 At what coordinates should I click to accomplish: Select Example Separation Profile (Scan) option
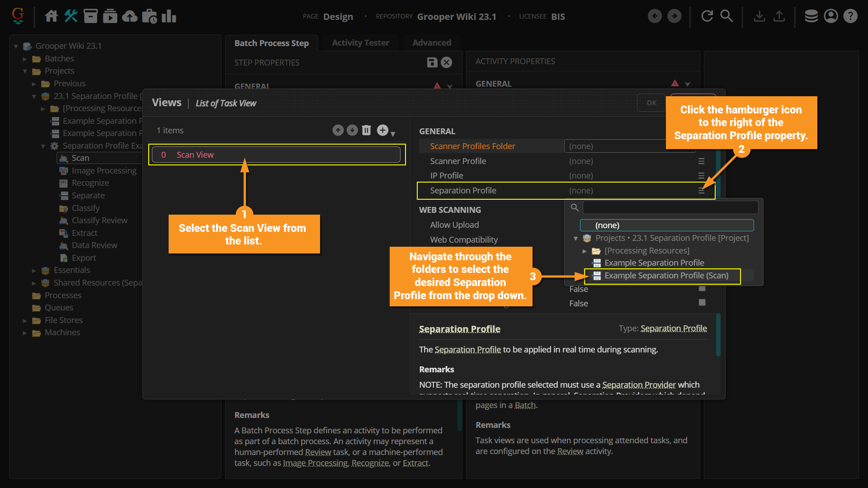click(666, 276)
